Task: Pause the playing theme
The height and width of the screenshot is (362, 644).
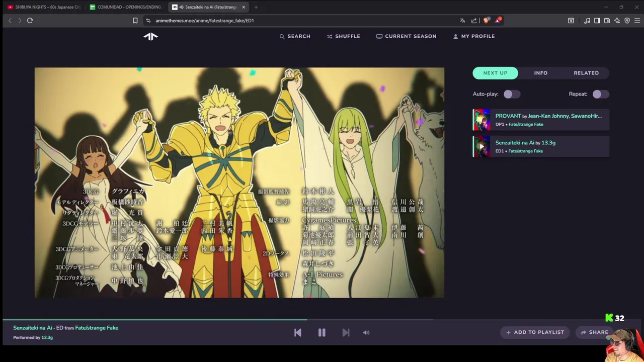Action: coord(321,332)
